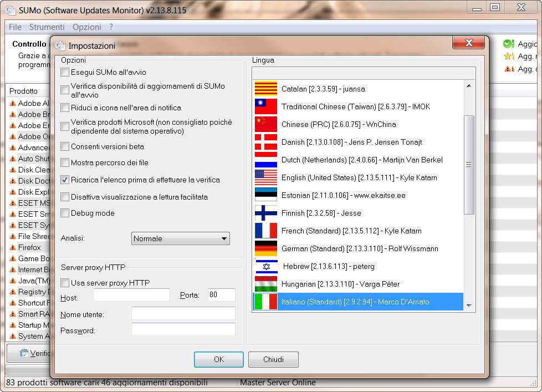Click Master Server Online status bar text
The height and width of the screenshot is (392, 542).
[278, 383]
